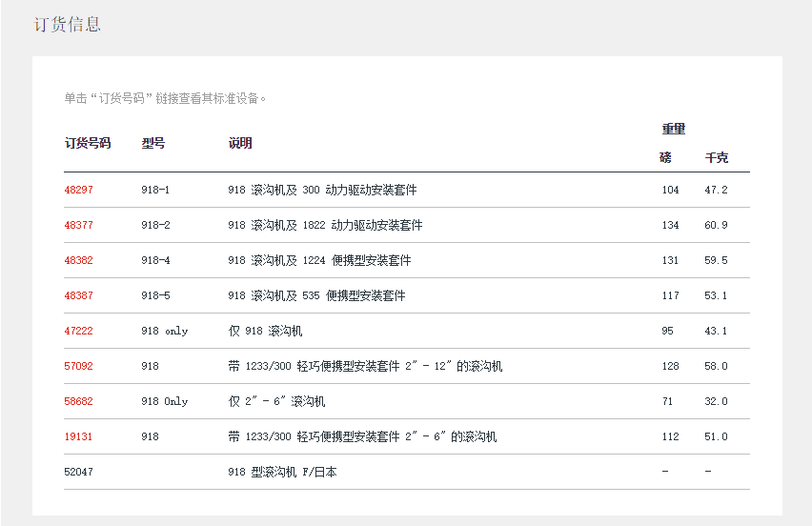This screenshot has width=812, height=526.
Task: Click the 重量 column header
Action: coord(674,129)
